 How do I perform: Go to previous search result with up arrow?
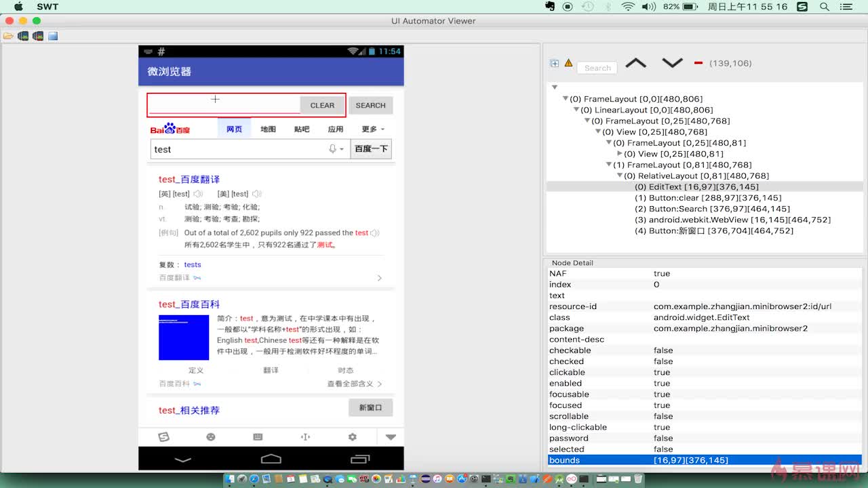pyautogui.click(x=635, y=63)
